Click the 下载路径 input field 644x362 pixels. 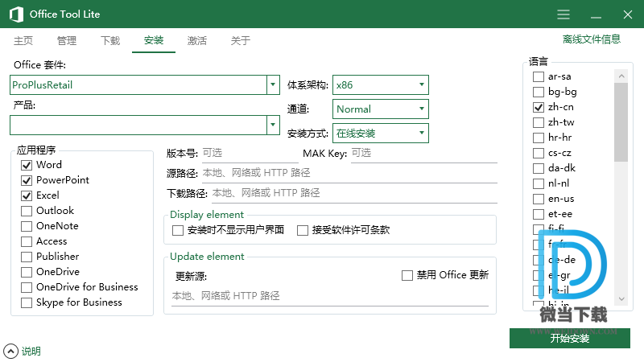tap(354, 193)
